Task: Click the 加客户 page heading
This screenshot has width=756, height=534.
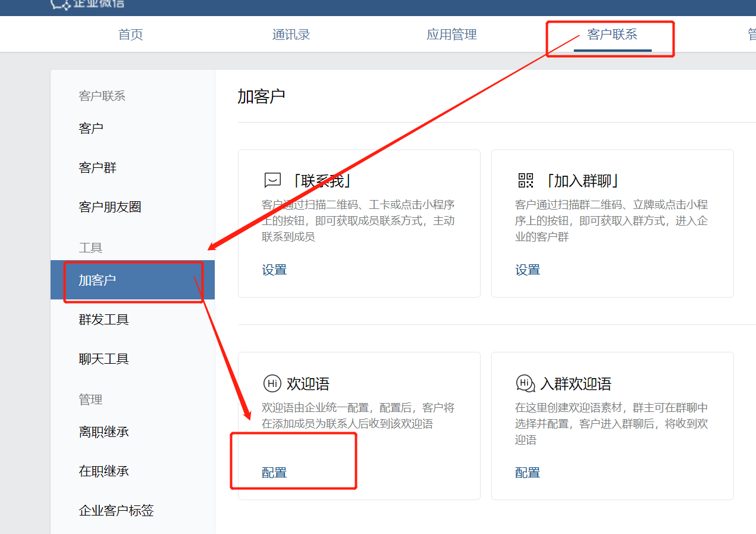Action: pos(261,96)
